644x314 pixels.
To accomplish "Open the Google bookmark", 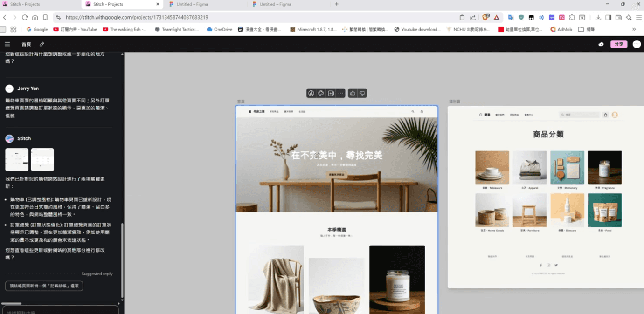I will point(37,29).
